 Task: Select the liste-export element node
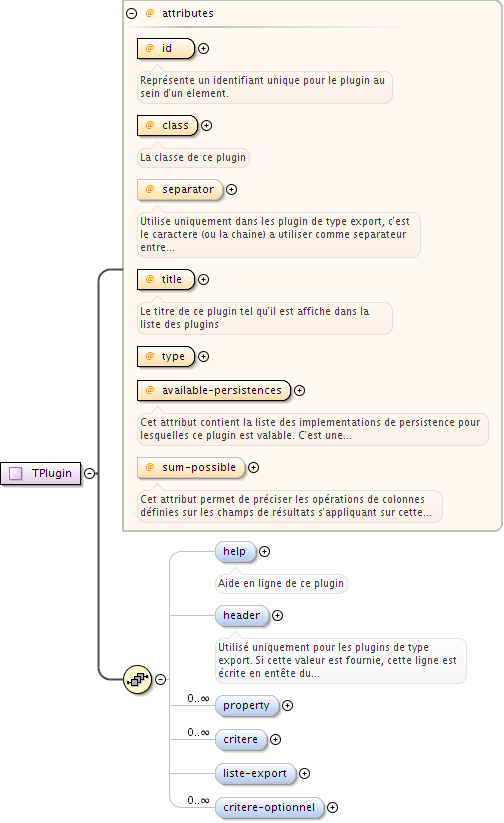click(255, 773)
